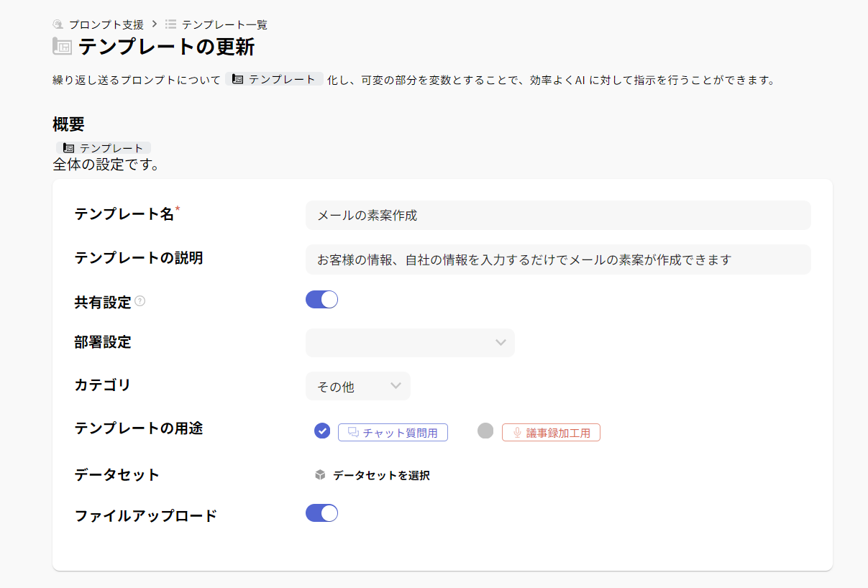
Task: Click the help icon next to 共有設定
Action: pos(140,301)
